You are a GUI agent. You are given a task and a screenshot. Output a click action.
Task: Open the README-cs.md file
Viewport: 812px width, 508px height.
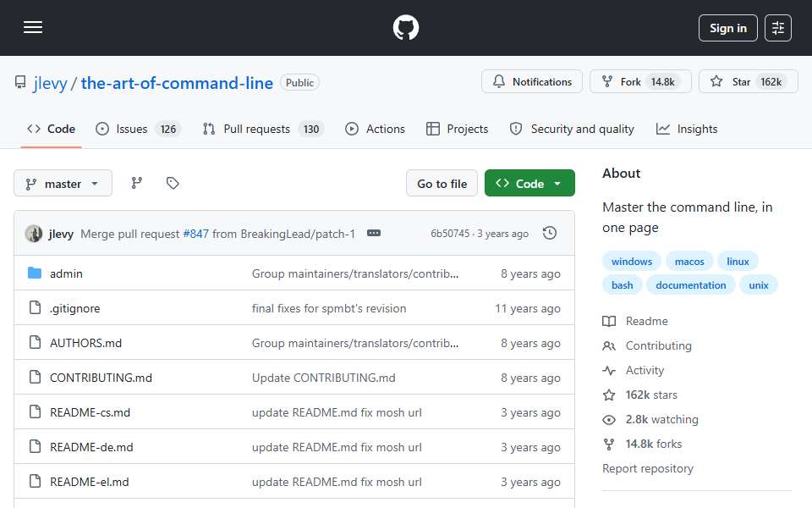coord(91,412)
